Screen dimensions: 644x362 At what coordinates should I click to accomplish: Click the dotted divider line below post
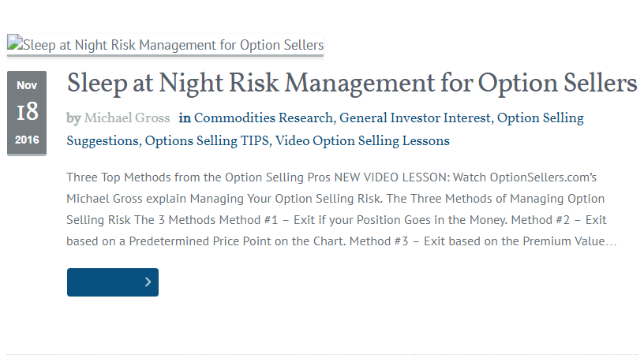[x=323, y=354]
